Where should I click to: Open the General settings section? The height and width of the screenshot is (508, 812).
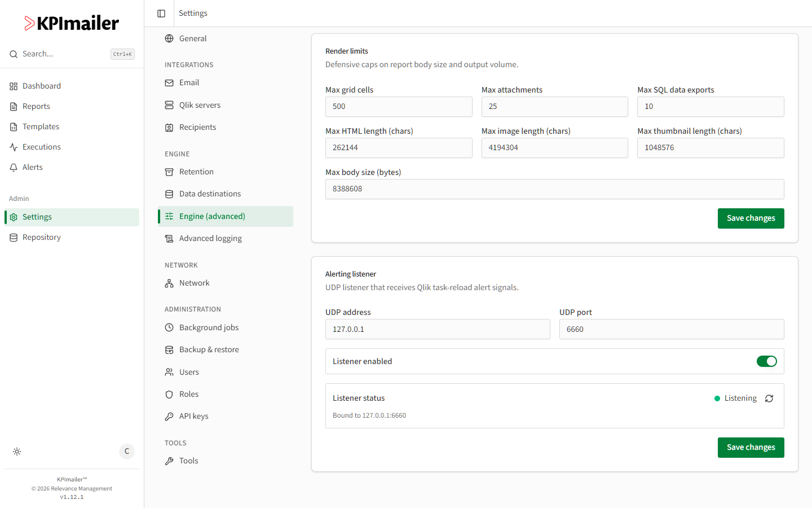(x=226, y=38)
